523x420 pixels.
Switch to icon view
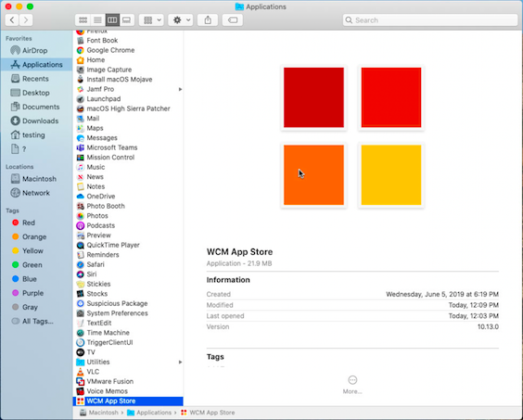(83, 20)
